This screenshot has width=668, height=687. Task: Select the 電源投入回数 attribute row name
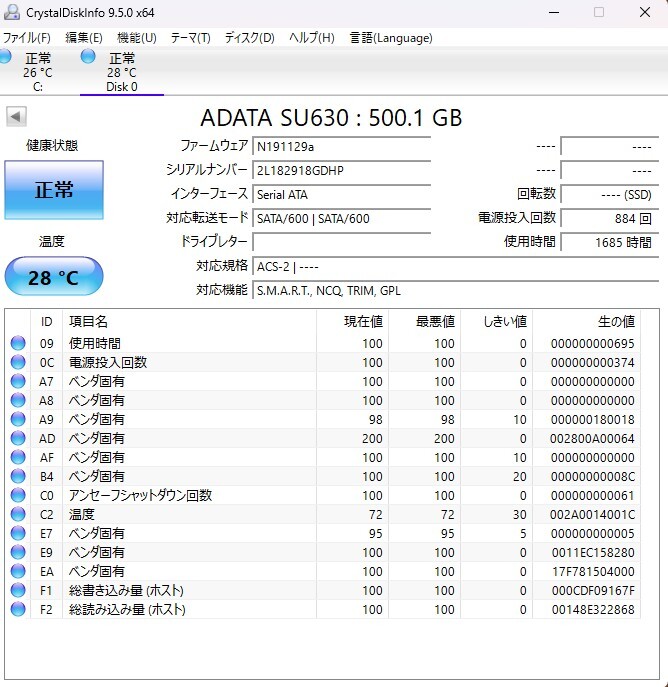(108, 362)
